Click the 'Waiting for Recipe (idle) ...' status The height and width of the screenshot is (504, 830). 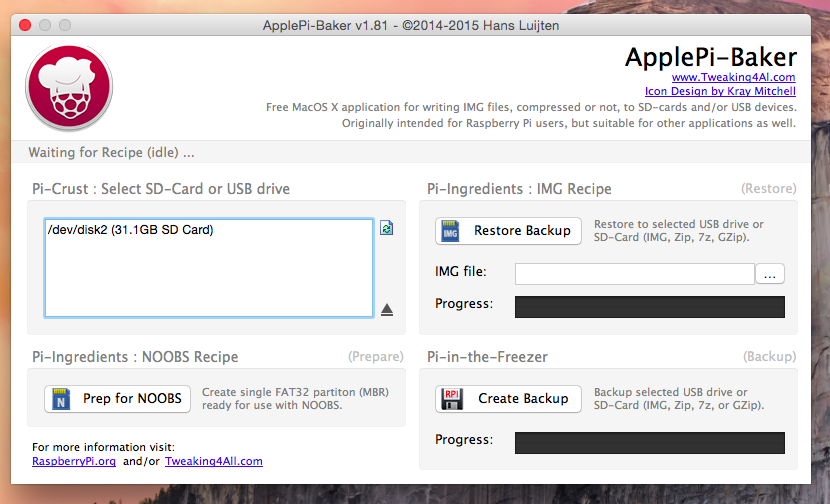(112, 152)
